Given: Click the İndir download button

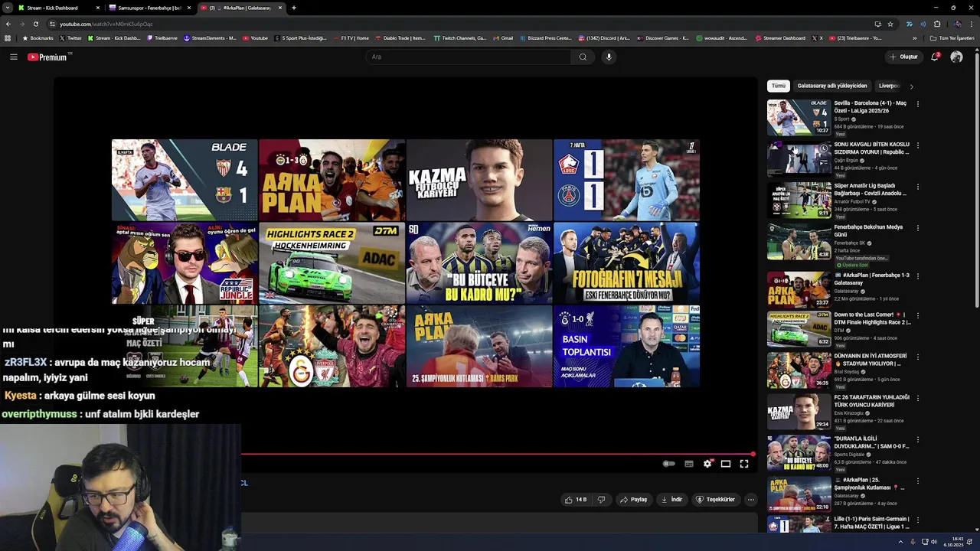Looking at the screenshot, I should 671,500.
